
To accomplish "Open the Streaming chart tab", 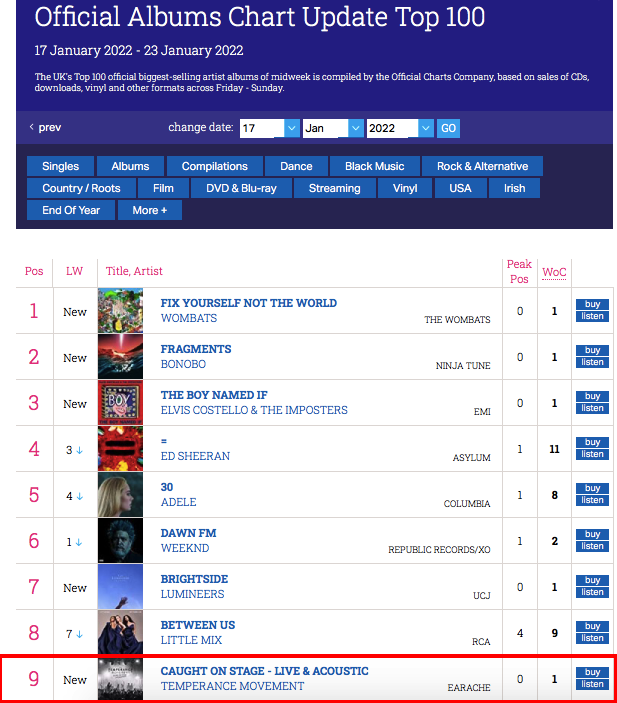I will coord(335,188).
